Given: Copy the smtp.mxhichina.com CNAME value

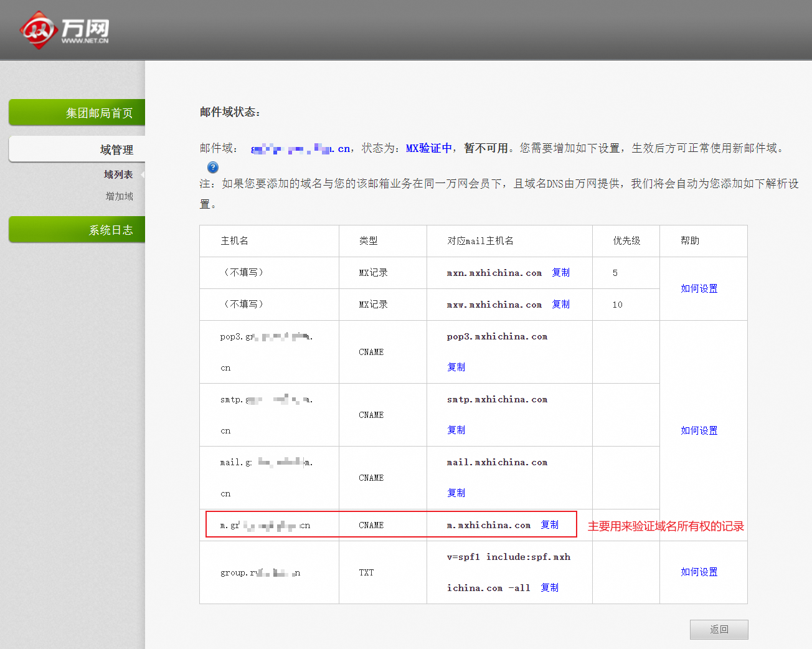Looking at the screenshot, I should click(x=456, y=430).
